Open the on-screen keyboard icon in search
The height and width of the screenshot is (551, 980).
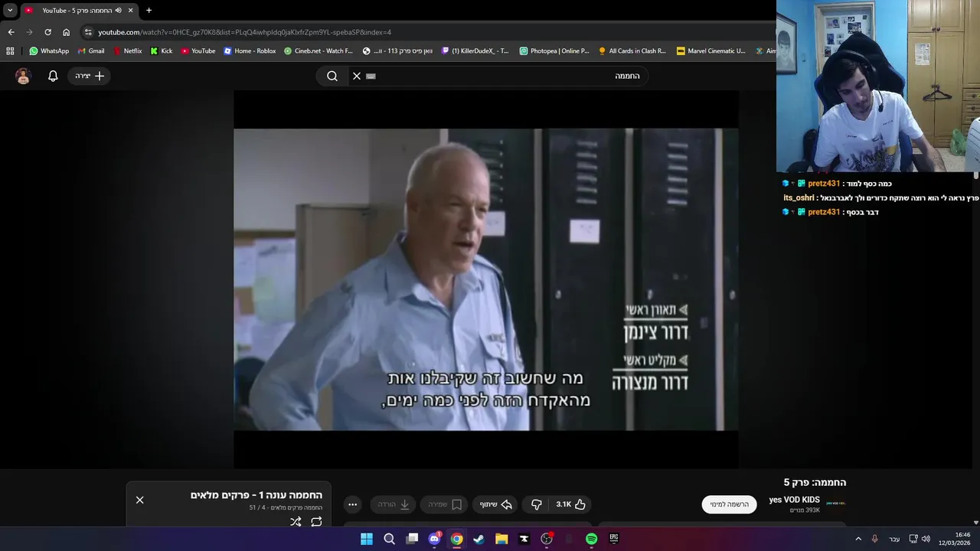371,76
